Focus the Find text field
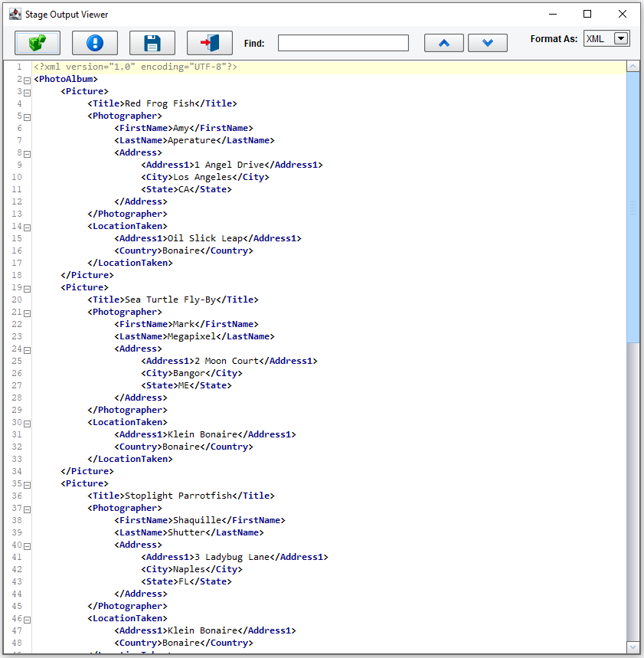 (x=343, y=43)
